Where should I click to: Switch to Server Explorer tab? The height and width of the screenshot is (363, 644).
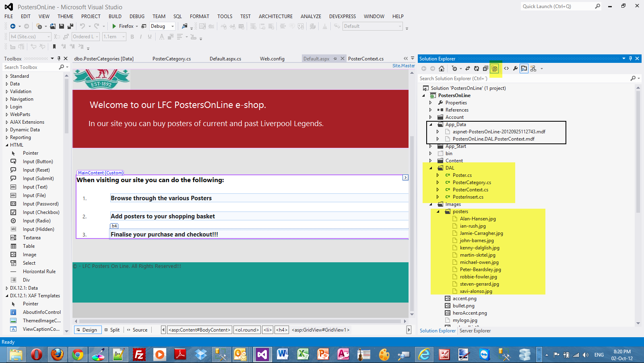[x=475, y=331]
